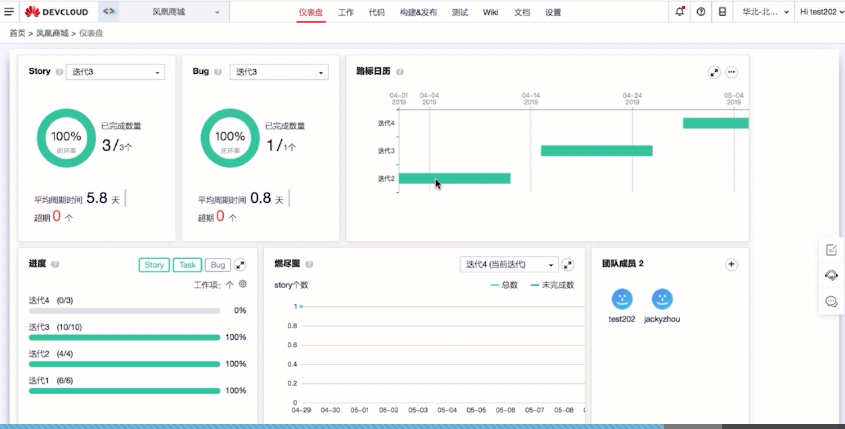Toggle the Story filter in 进度 panel
Viewport: 845px width, 429px height.
pos(154,265)
